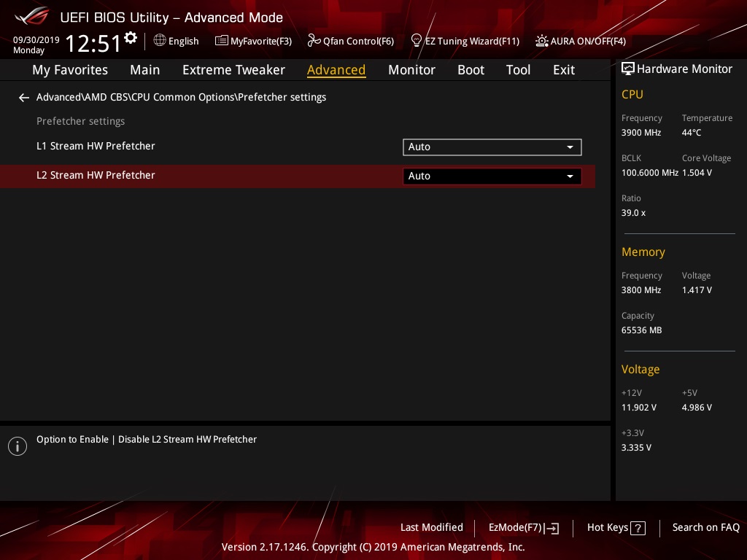Click the BCLK value 100.6000 MHz

(650, 173)
